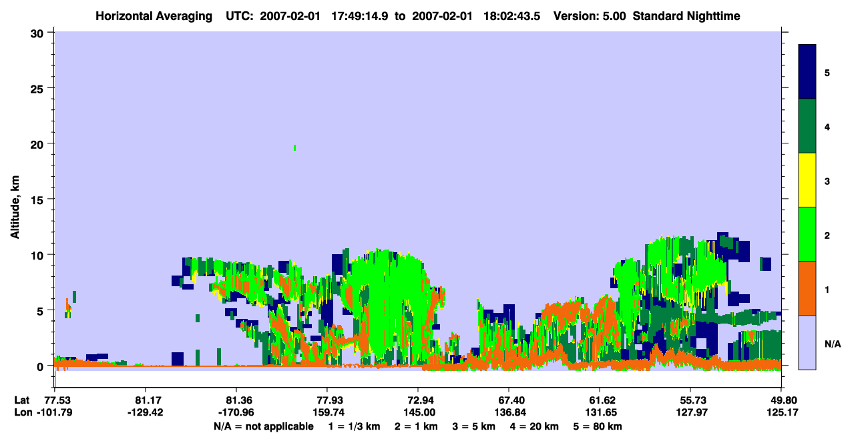Click the dark blue colorbar segment labeled 5
Screen dimensions: 868x445
(x=807, y=72)
